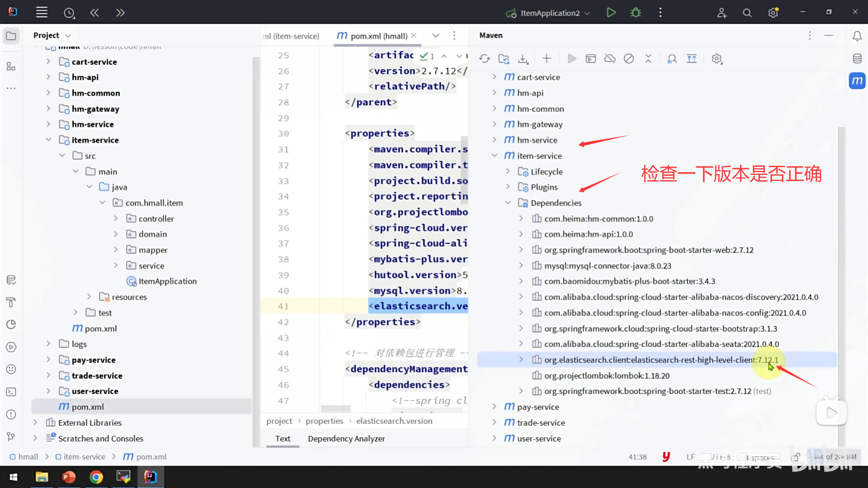
Task: Click the Maven add project plus icon
Action: 546,58
